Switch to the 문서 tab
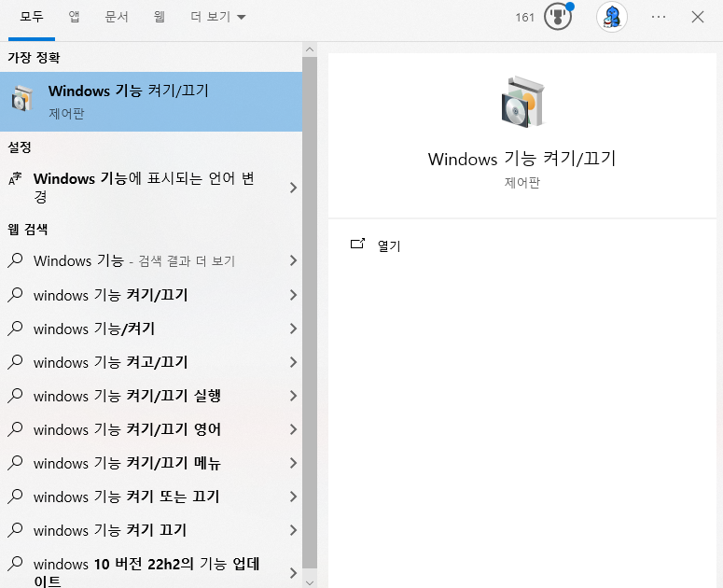Screen dimensions: 723x588 tap(117, 17)
